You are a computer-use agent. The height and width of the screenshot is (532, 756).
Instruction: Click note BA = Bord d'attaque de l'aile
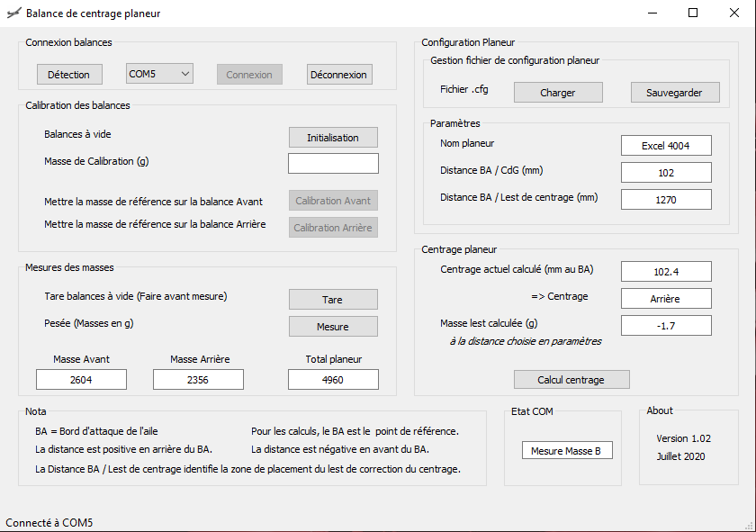pos(96,431)
